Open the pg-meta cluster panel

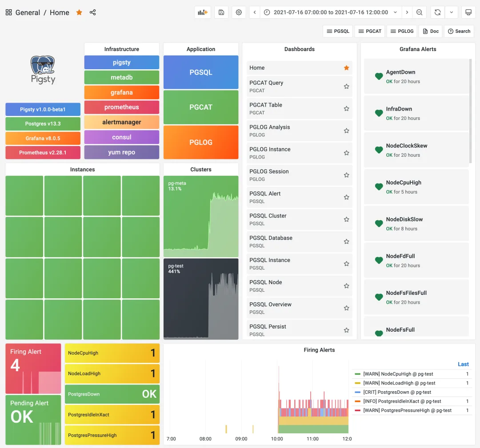(x=201, y=217)
